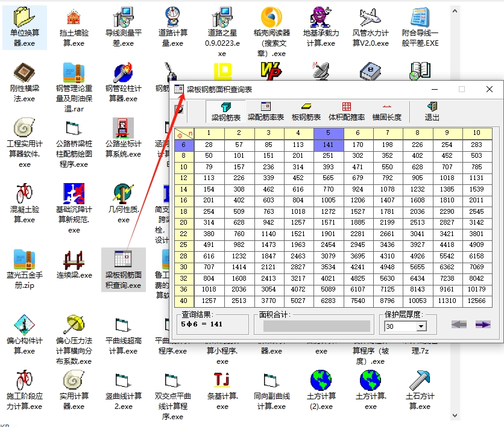The height and width of the screenshot is (427, 504).
Task: Click row header 40 in the table
Action: [x=184, y=301]
